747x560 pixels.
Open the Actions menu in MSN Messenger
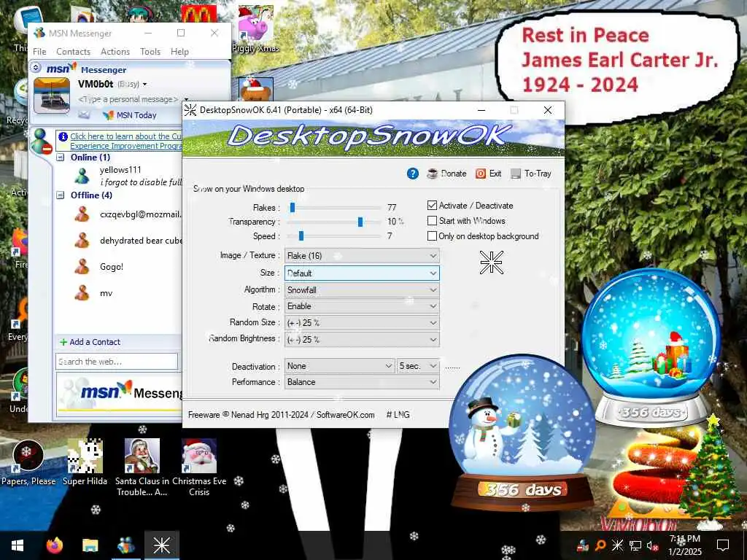[115, 52]
